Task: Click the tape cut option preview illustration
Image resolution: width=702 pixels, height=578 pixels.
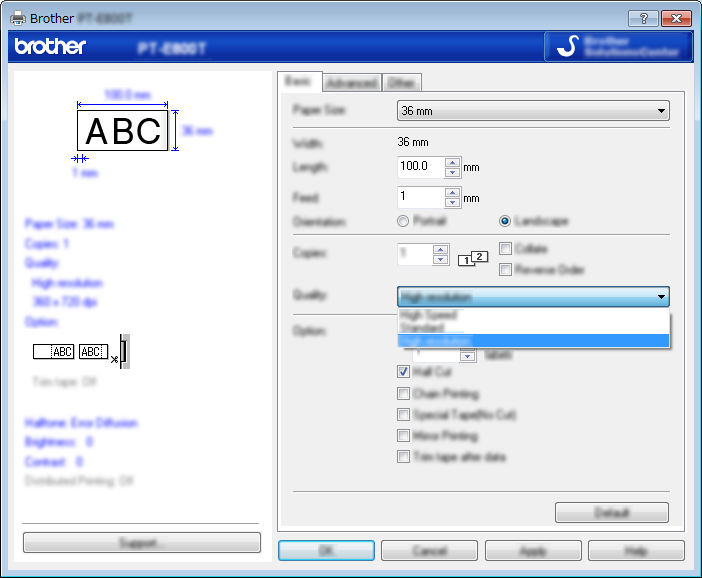Action: [x=81, y=351]
